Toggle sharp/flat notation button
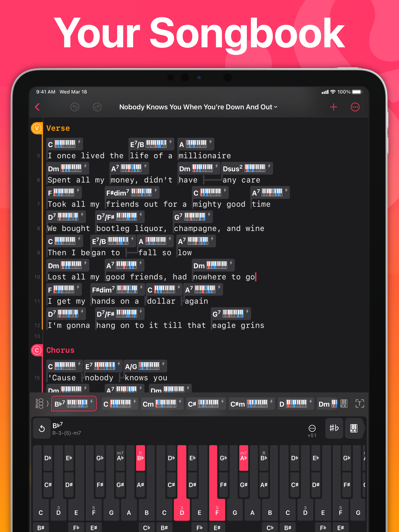The image size is (399, 532). (334, 428)
